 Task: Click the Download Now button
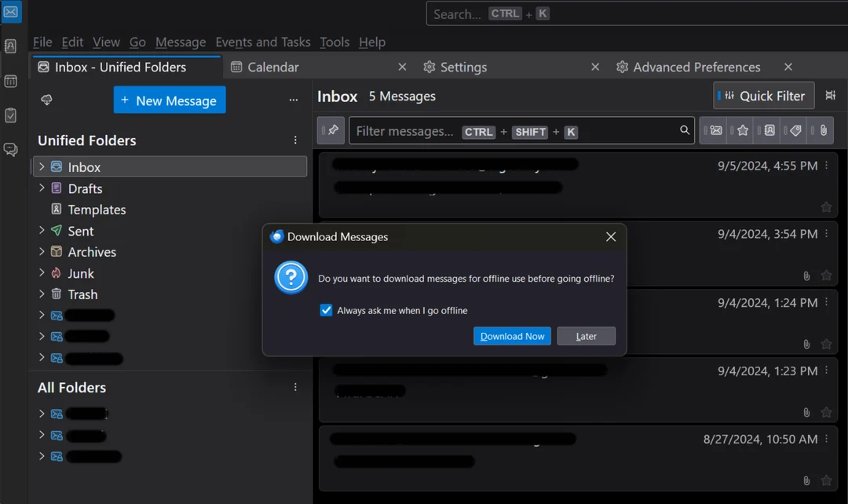pyautogui.click(x=512, y=336)
